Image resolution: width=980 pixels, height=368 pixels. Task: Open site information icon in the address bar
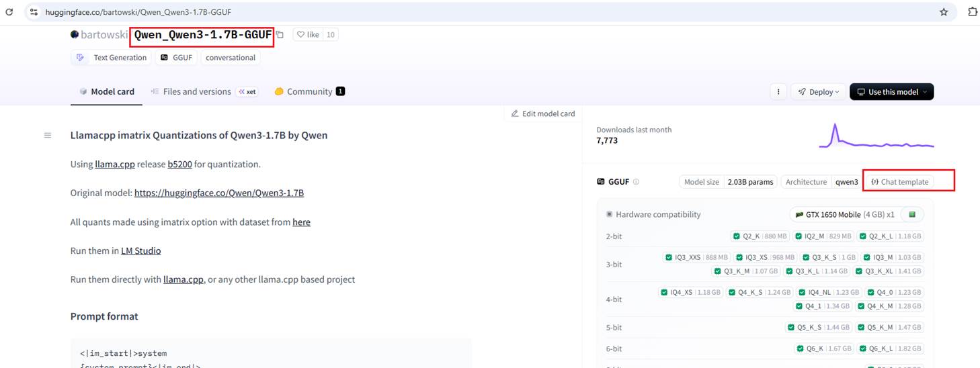tap(34, 12)
